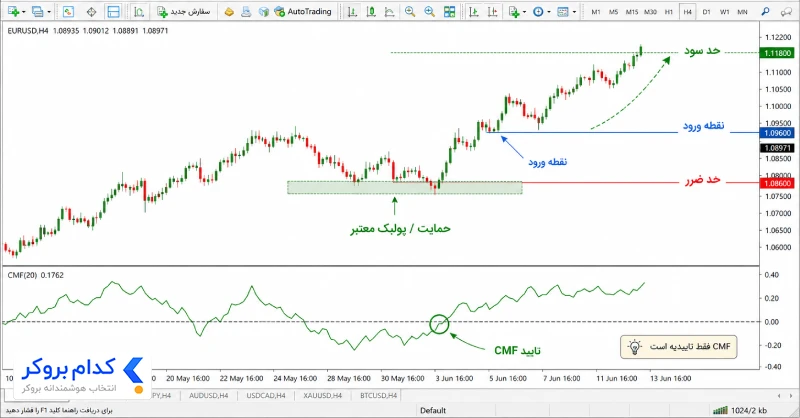This screenshot has height=418, width=800.
Task: Switch to the BTCUSD,H4 chart tab
Action: 379,396
